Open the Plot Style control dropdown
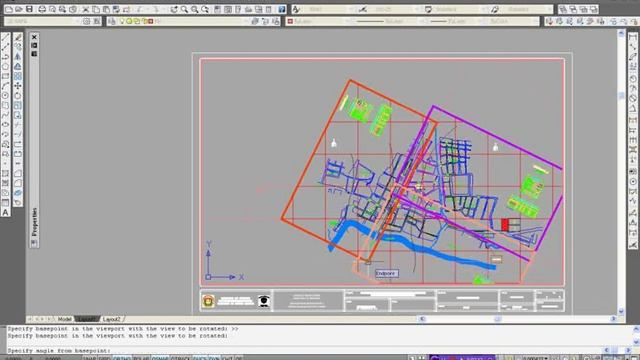This screenshot has height=360, width=640. pos(512,21)
